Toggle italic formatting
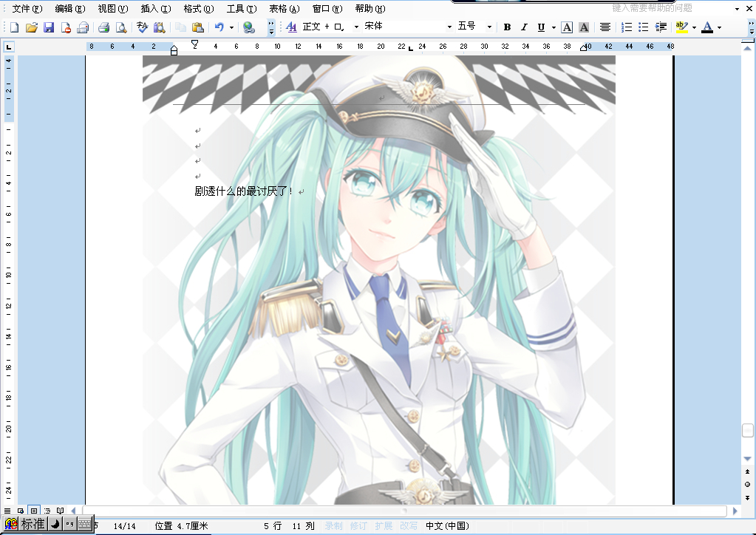Viewport: 756px width, 535px height. 524,27
